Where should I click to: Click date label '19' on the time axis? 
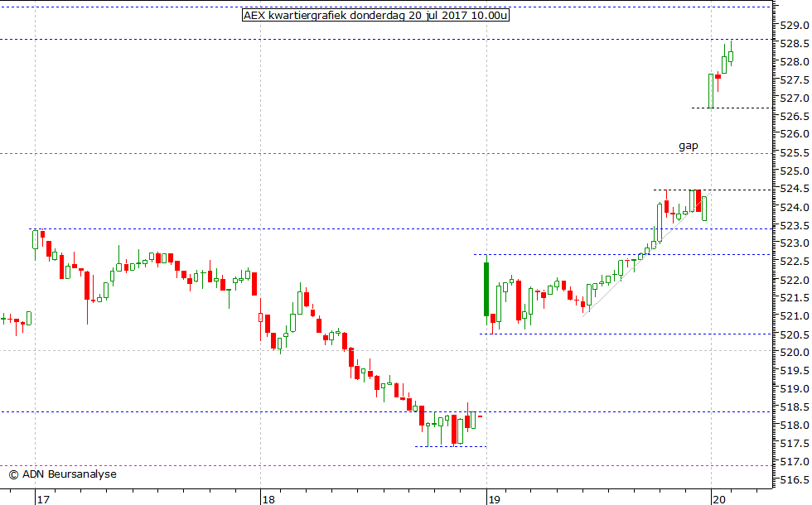coord(494,499)
